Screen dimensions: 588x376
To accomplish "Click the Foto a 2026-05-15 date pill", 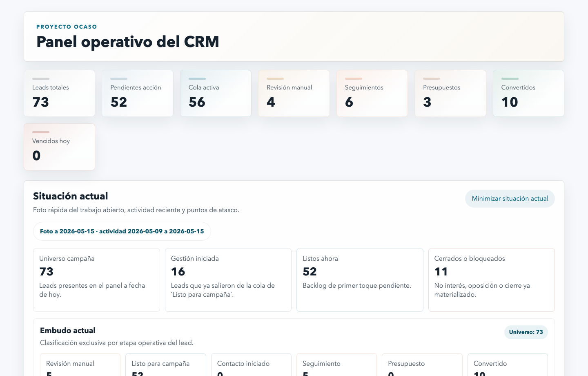I will (x=122, y=231).
